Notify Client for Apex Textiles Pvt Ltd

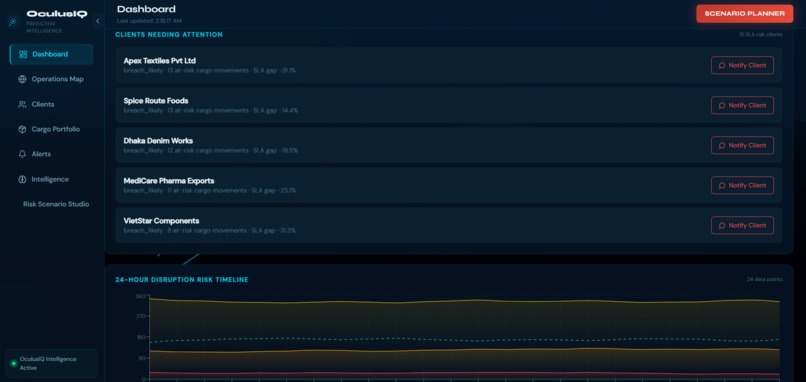[742, 65]
